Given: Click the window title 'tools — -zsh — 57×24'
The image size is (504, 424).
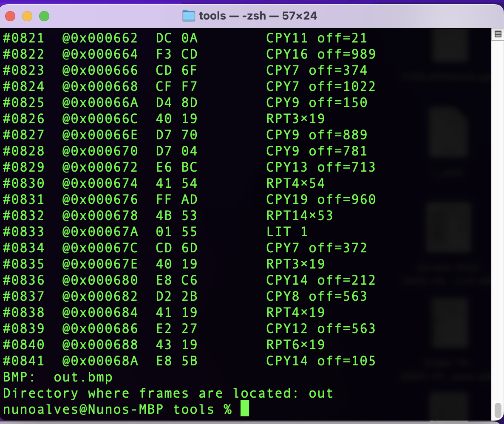Looking at the screenshot, I should pos(258,16).
